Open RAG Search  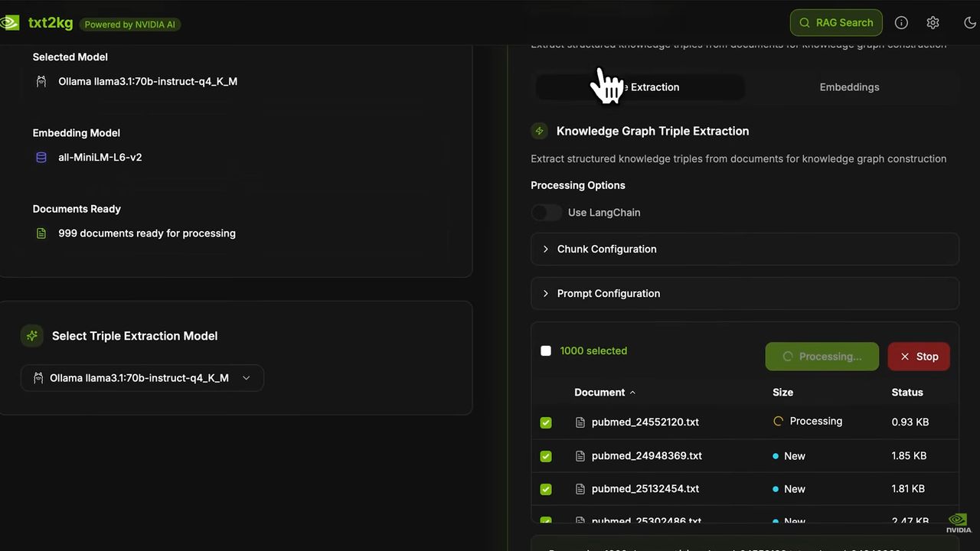coord(836,23)
